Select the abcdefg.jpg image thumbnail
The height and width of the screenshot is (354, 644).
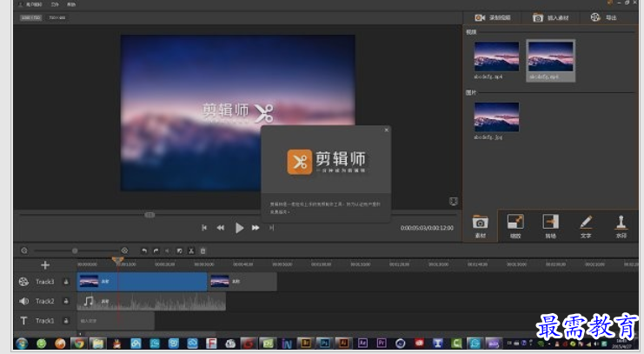[496, 121]
